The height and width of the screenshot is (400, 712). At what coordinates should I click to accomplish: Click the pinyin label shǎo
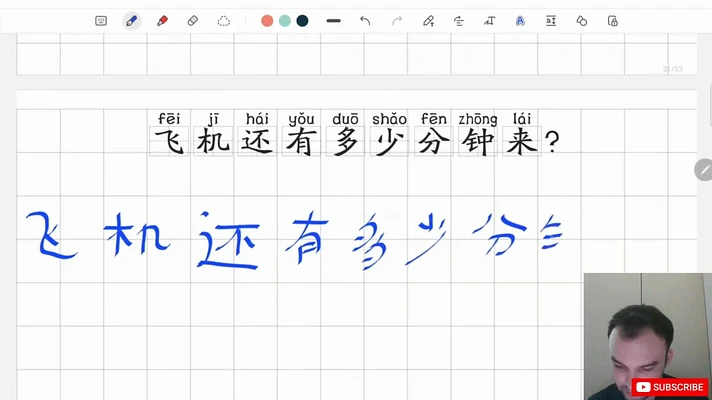pyautogui.click(x=389, y=119)
